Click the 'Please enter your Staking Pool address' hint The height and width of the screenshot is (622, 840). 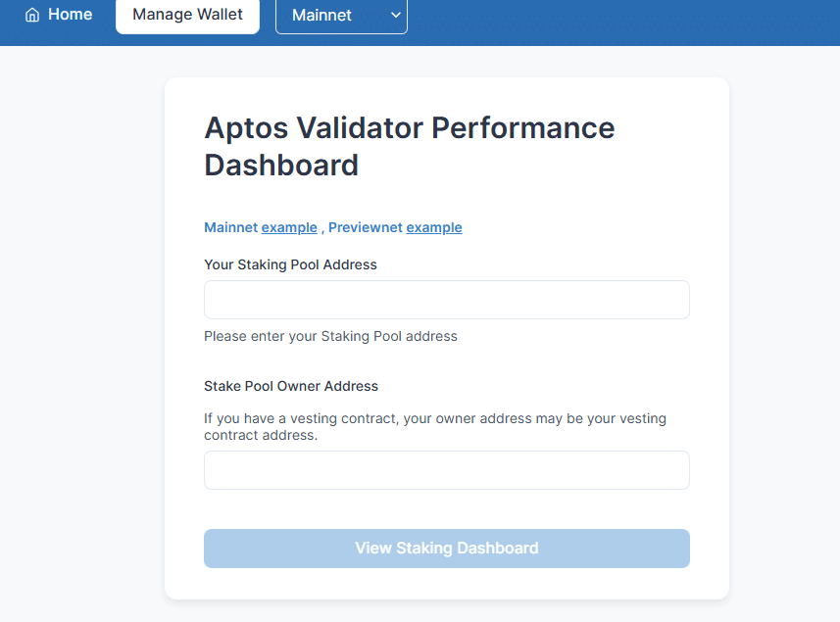click(330, 336)
